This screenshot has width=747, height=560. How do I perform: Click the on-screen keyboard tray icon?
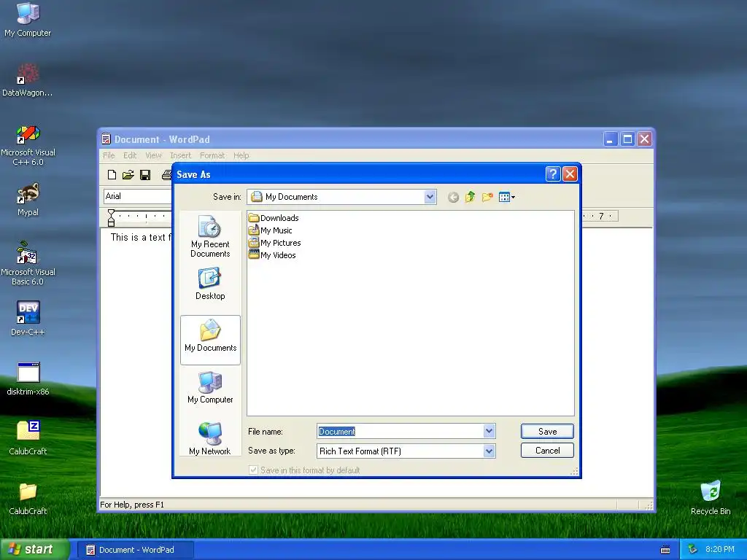tap(665, 550)
